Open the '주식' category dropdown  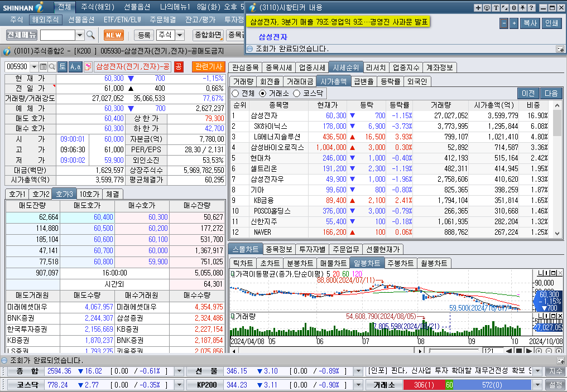pos(180,35)
